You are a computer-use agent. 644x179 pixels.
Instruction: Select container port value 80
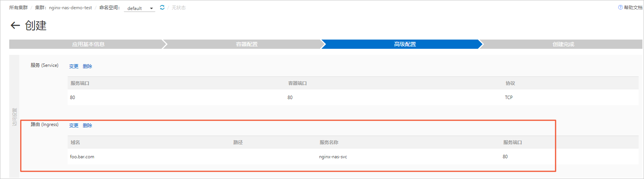point(290,98)
